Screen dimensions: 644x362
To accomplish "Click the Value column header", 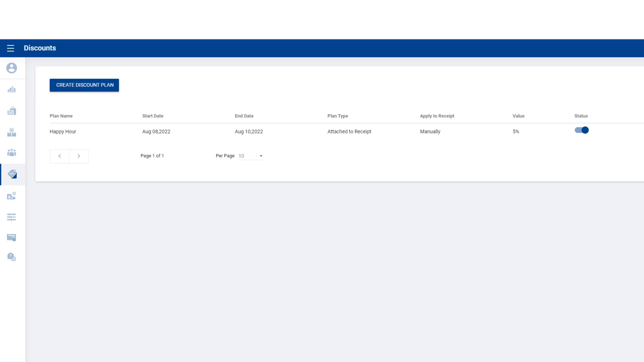I will (x=518, y=116).
